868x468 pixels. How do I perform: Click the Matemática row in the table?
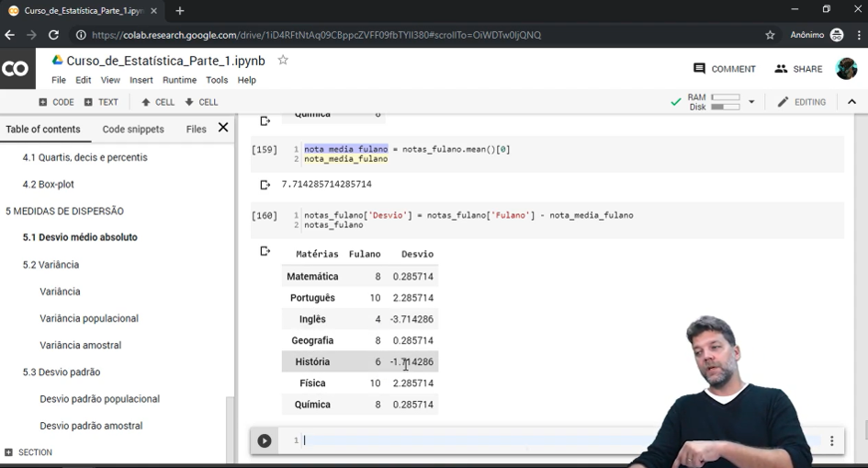tap(360, 277)
